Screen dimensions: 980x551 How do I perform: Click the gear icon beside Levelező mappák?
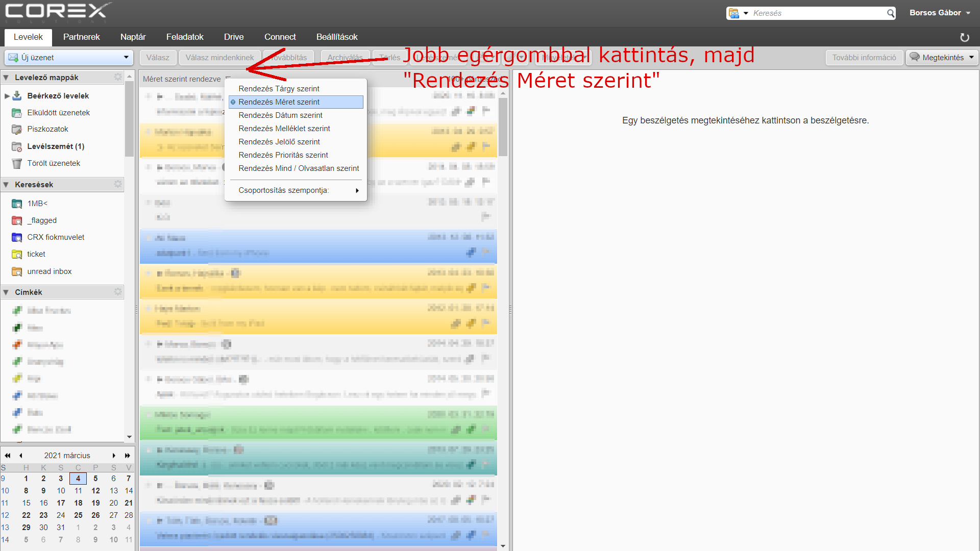tap(118, 77)
